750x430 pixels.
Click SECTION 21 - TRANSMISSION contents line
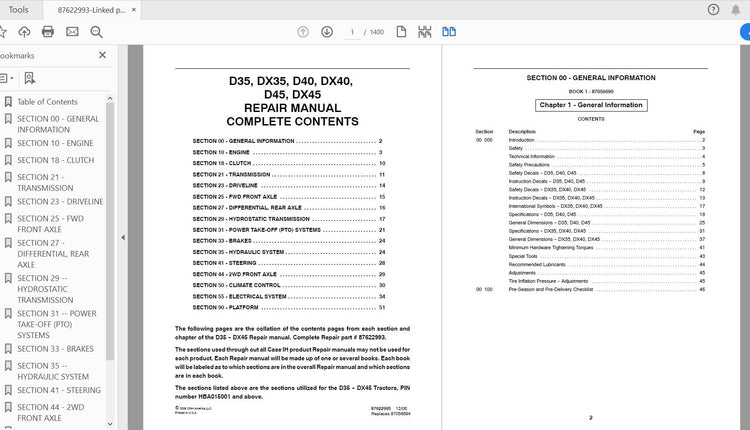[288, 175]
